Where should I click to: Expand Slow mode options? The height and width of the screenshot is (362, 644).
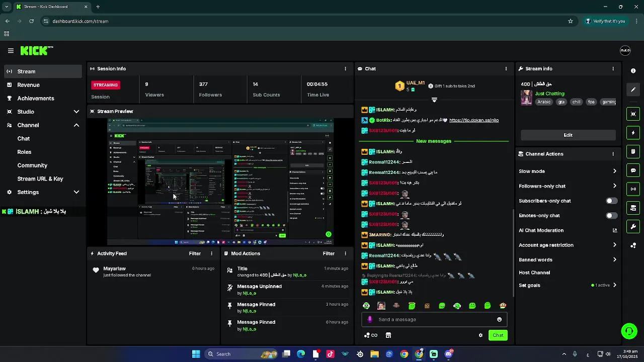coord(614,171)
